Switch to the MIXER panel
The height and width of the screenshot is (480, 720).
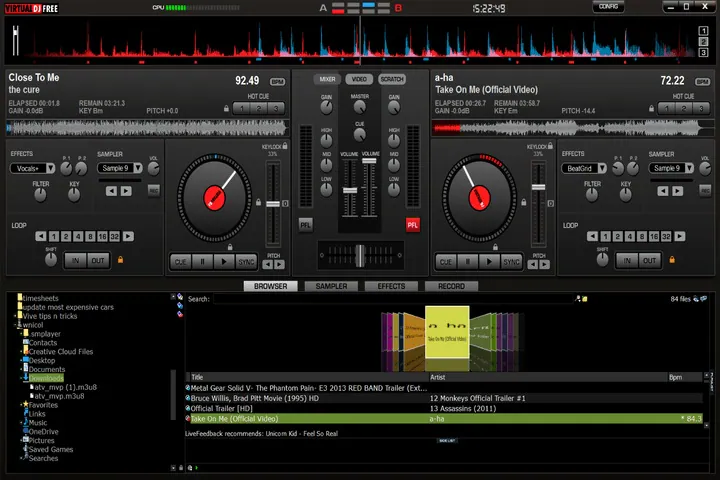(327, 79)
